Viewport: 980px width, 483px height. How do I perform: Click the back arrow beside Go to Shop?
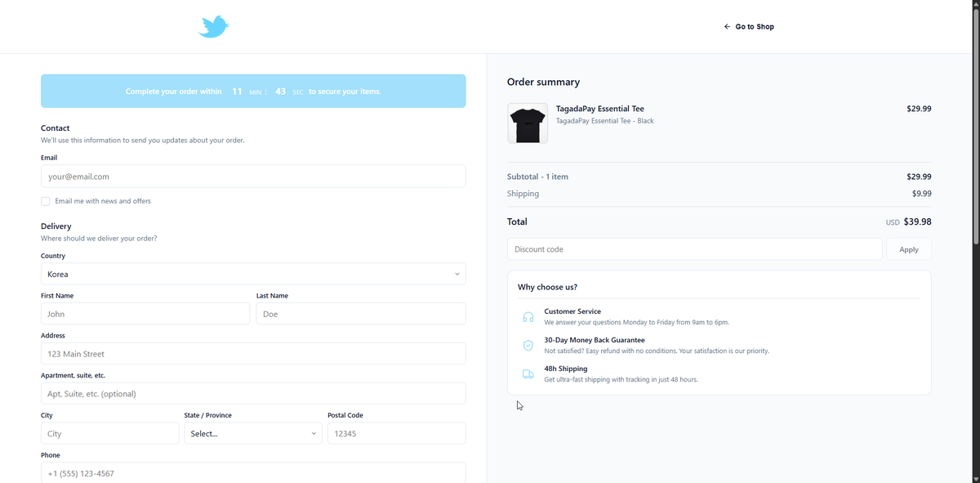pos(727,27)
